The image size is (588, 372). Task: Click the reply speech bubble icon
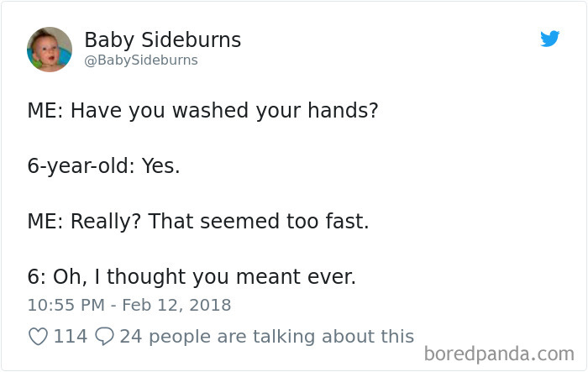pyautogui.click(x=105, y=337)
